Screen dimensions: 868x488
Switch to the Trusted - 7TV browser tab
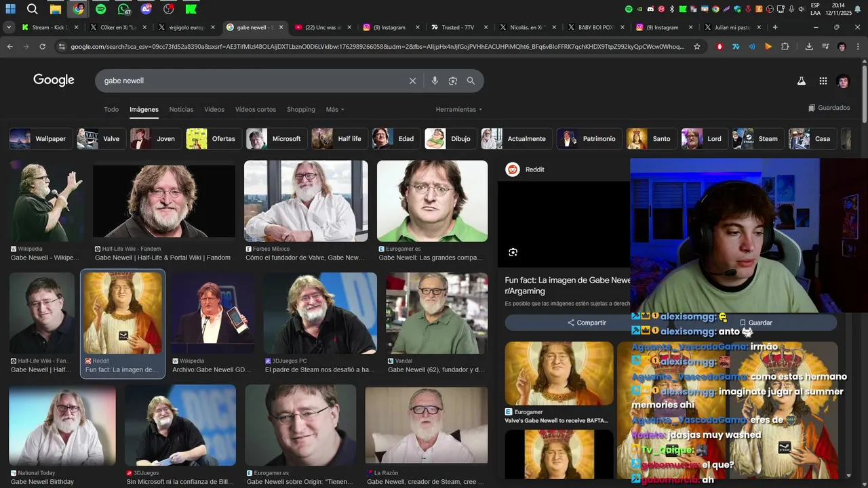coord(458,27)
